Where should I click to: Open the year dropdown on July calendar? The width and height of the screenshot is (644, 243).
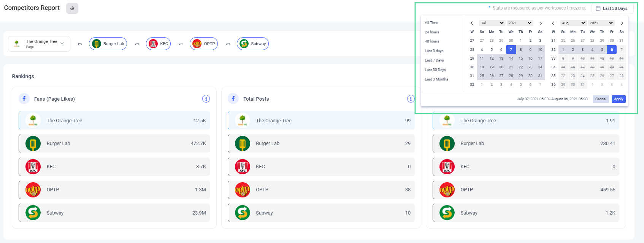520,23
